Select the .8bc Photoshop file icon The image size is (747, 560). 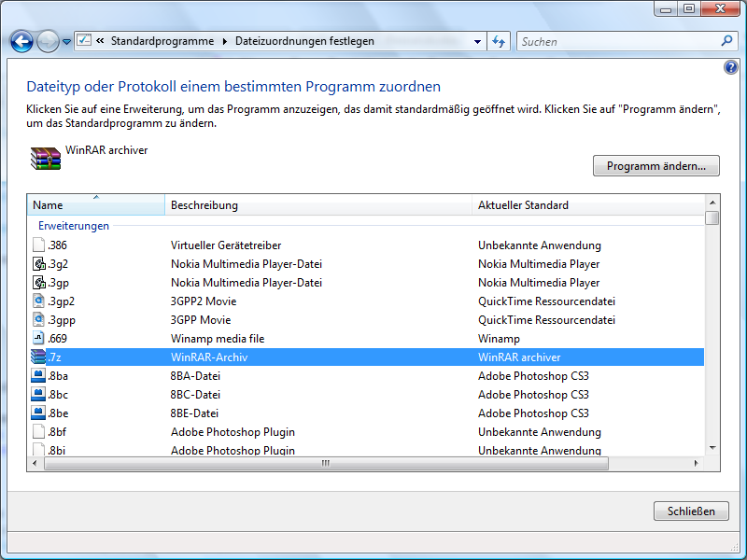[38, 394]
